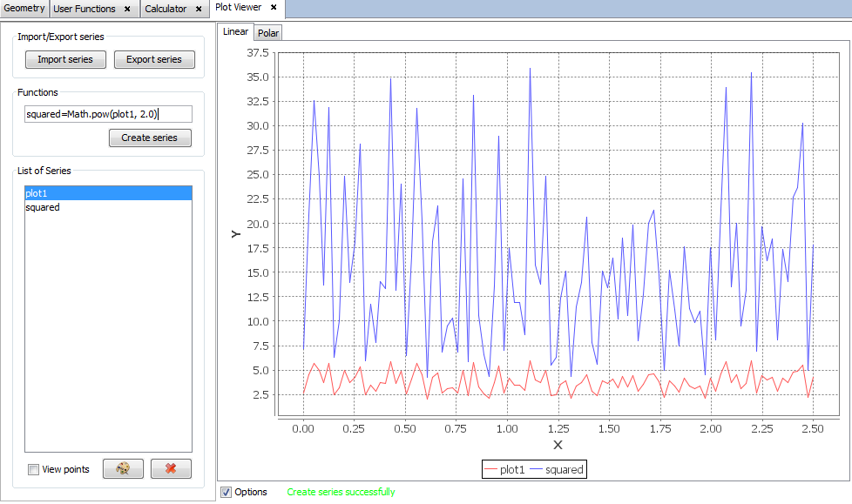Image resolution: width=852 pixels, height=504 pixels.
Task: Close the Calculator tab
Action: [199, 9]
